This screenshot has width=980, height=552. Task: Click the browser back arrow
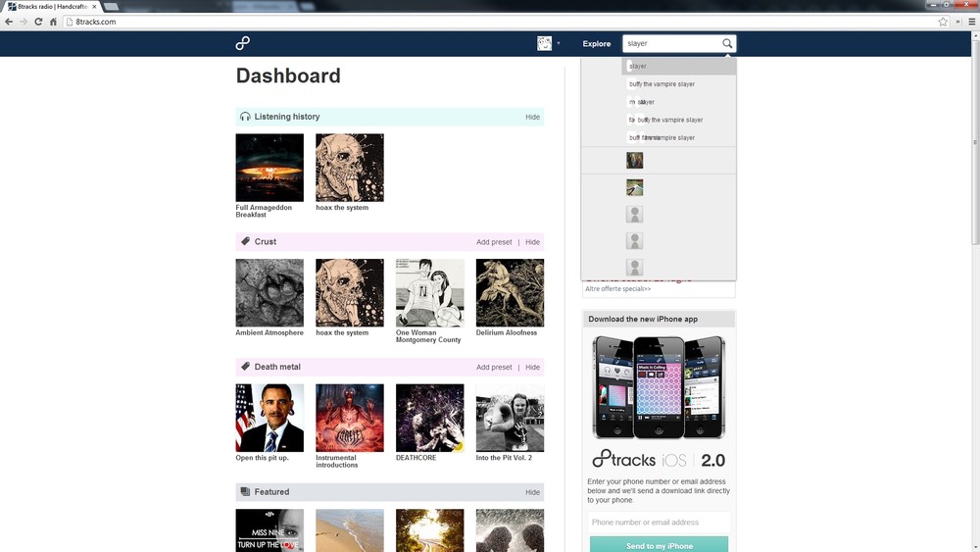click(x=9, y=22)
